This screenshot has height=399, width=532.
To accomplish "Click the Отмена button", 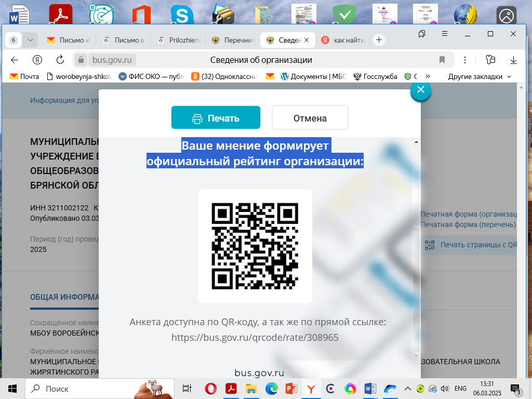I will pyautogui.click(x=310, y=118).
